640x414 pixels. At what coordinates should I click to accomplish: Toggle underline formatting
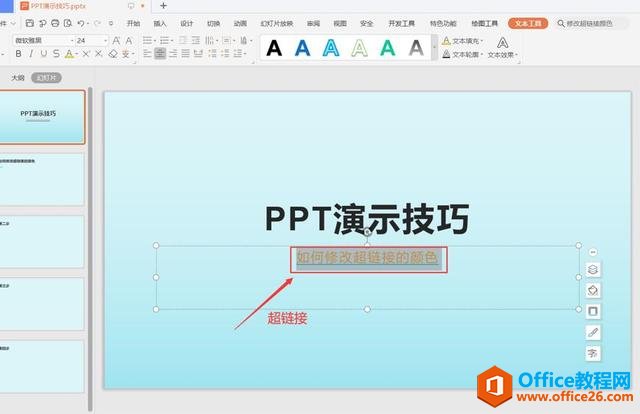pos(44,53)
